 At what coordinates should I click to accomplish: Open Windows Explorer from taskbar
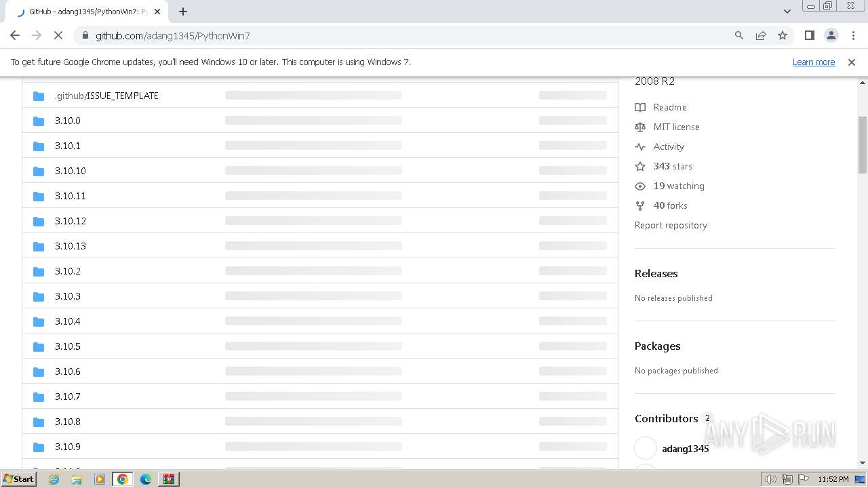point(77,479)
